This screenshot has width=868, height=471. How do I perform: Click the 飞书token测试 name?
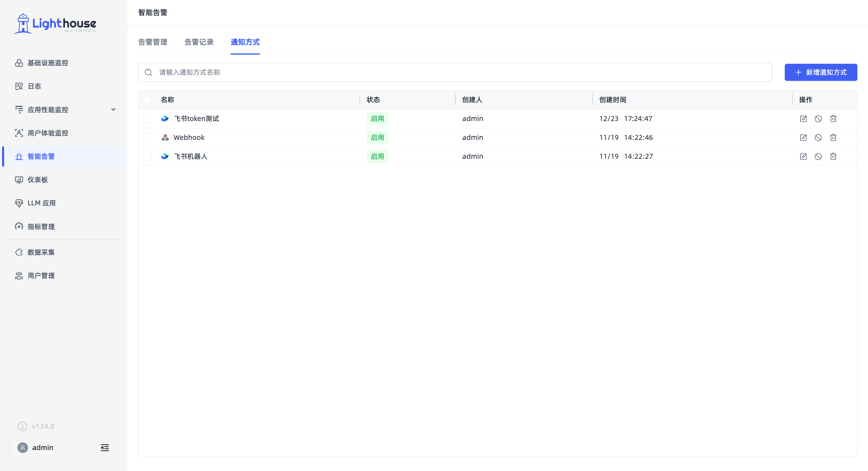pos(196,119)
